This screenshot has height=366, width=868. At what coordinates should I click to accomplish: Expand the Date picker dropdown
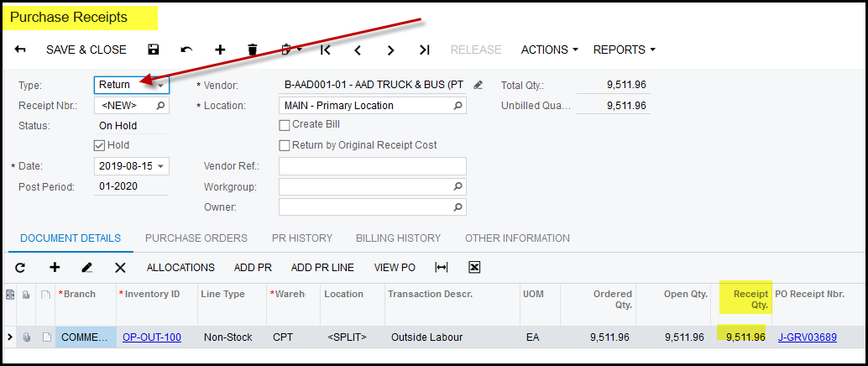click(x=160, y=166)
